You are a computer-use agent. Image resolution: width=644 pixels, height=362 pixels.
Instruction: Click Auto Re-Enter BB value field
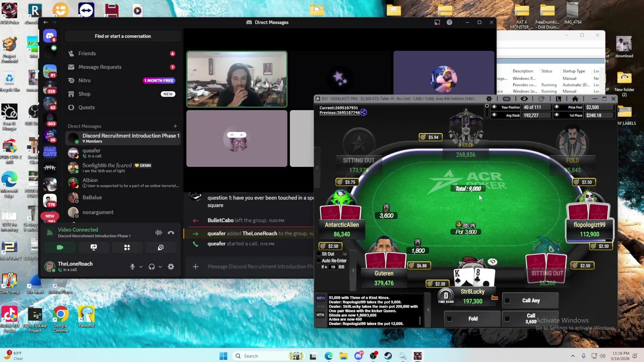point(333,267)
